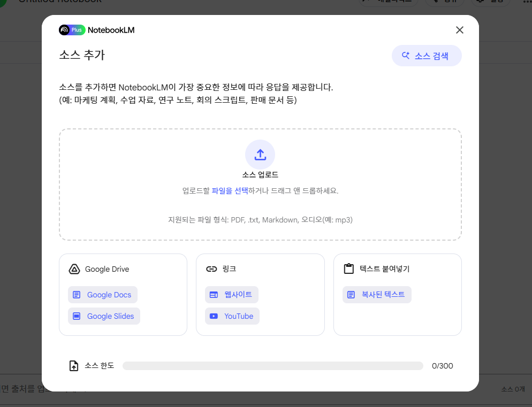Add a 웹사이트 link source
The height and width of the screenshot is (407, 532).
click(x=232, y=295)
